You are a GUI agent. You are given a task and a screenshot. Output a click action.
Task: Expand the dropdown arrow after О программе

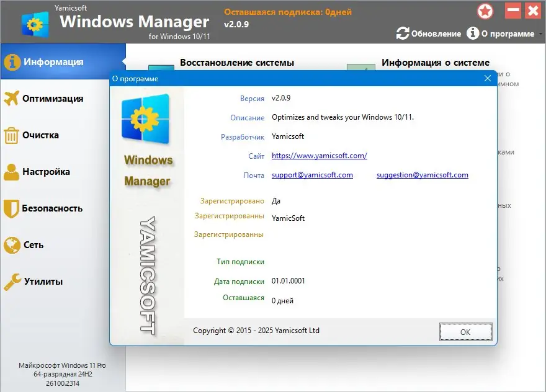click(x=540, y=33)
